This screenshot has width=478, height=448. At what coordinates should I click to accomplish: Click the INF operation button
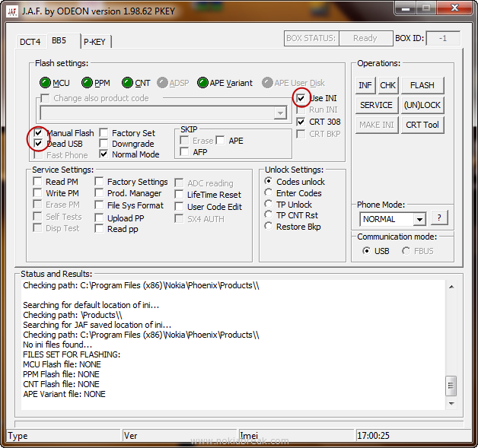pyautogui.click(x=365, y=85)
